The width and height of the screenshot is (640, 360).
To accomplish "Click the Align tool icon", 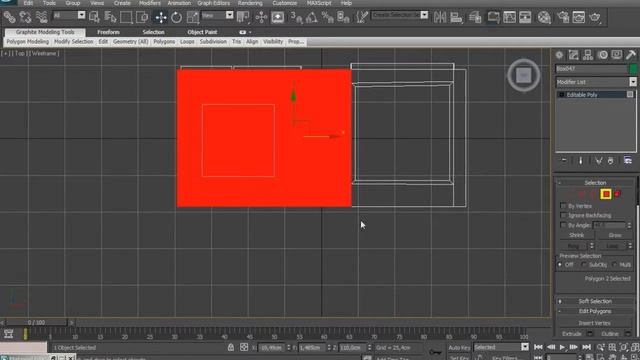I will pos(456,17).
